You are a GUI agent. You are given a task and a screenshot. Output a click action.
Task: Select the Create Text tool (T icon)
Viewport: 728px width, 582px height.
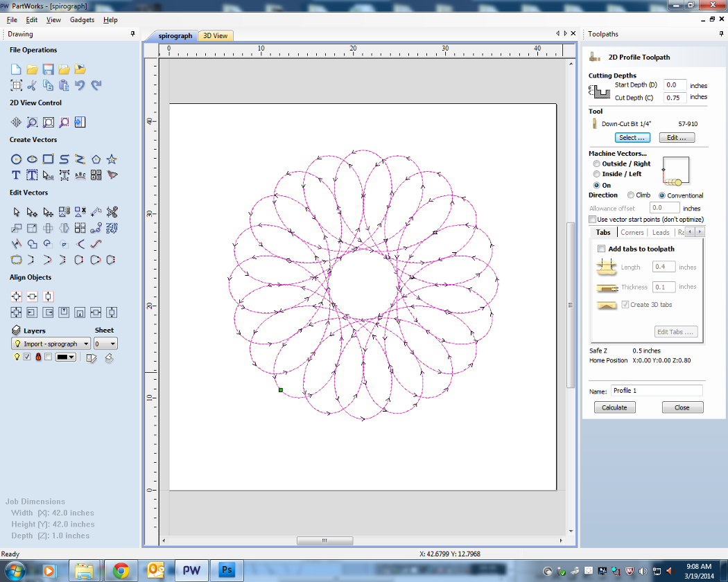click(16, 175)
